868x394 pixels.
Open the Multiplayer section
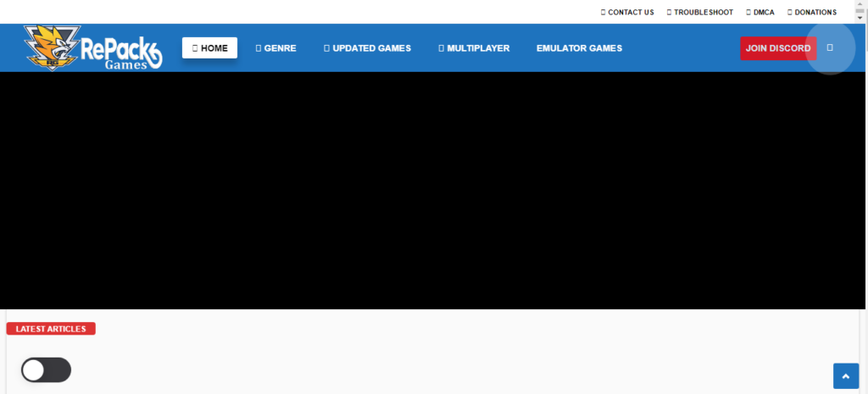point(475,48)
